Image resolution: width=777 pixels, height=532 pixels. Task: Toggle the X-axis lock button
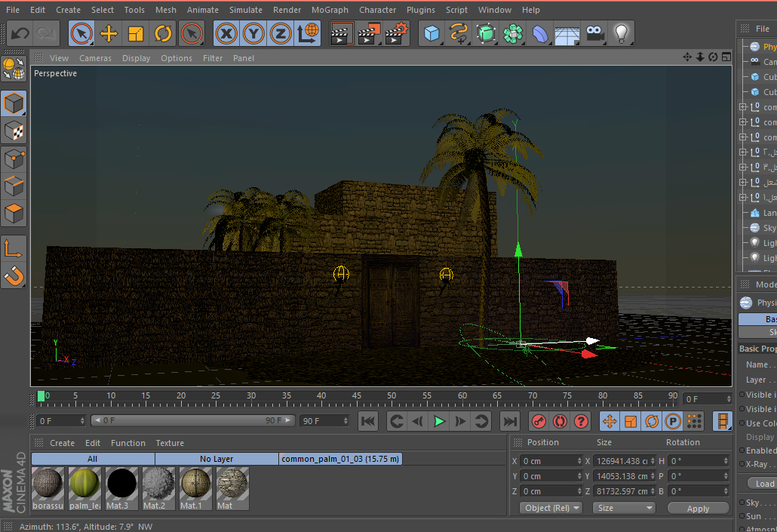pyautogui.click(x=226, y=34)
